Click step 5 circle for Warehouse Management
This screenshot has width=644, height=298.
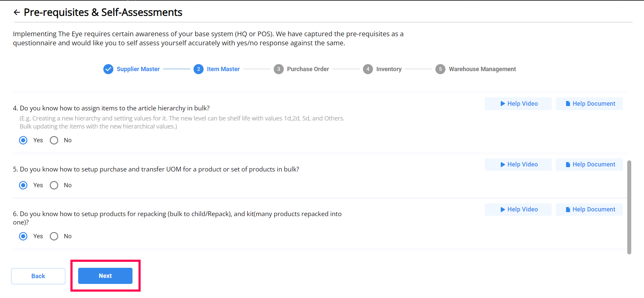[x=440, y=69]
